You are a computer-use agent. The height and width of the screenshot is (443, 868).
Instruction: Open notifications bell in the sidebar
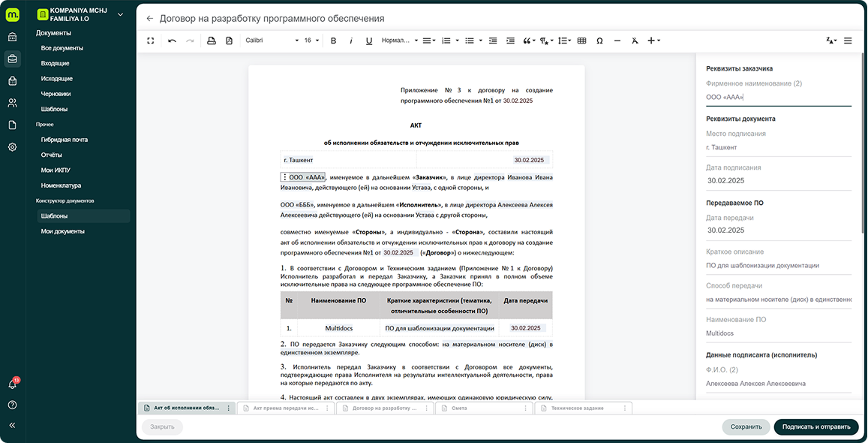(x=12, y=384)
